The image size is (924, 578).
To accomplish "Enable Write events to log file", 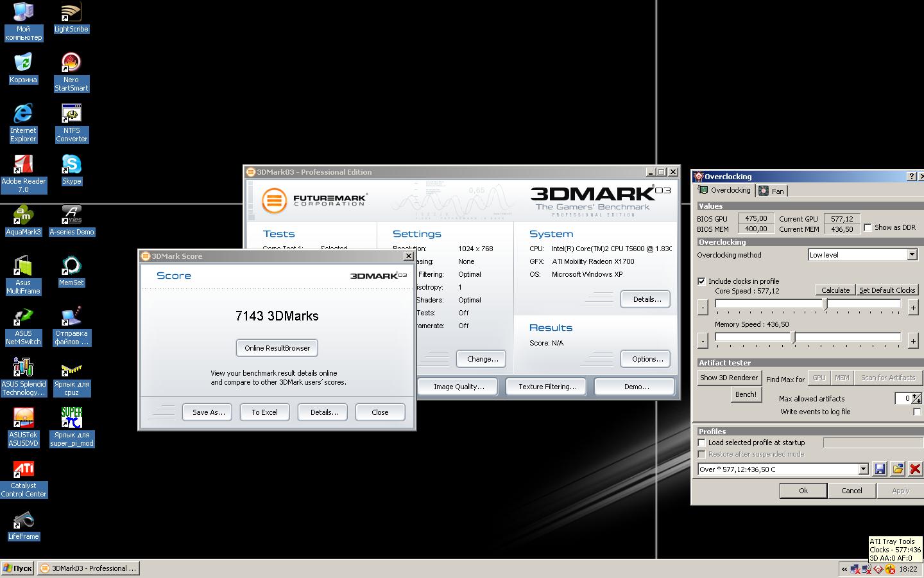I will pos(917,412).
